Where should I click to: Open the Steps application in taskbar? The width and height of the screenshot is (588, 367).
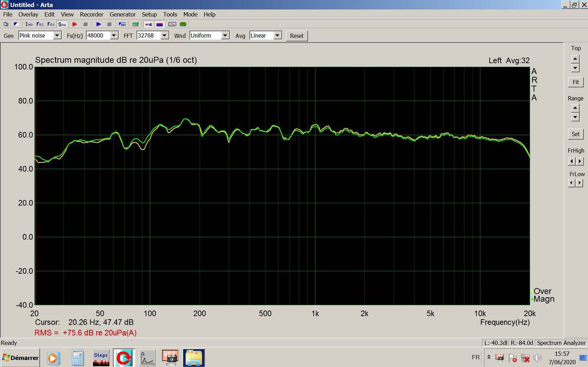coord(101,358)
